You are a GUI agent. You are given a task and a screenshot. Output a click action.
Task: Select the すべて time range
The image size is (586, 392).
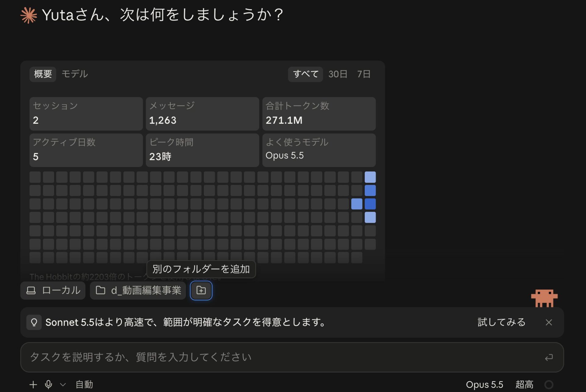tap(306, 74)
